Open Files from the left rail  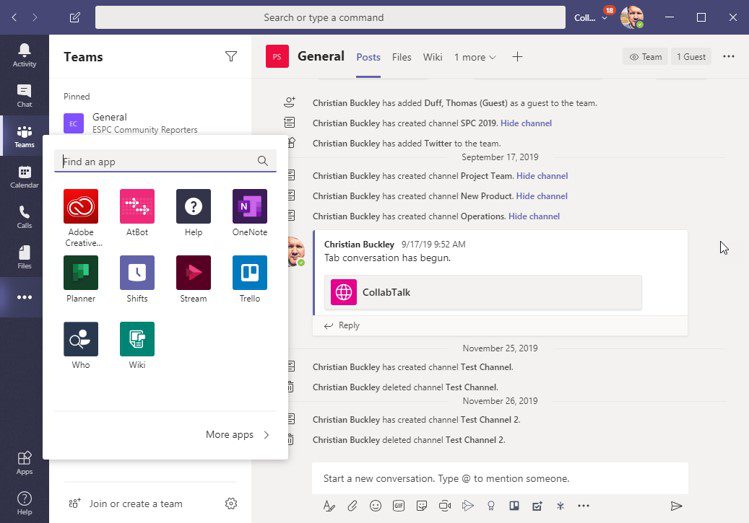coord(24,257)
